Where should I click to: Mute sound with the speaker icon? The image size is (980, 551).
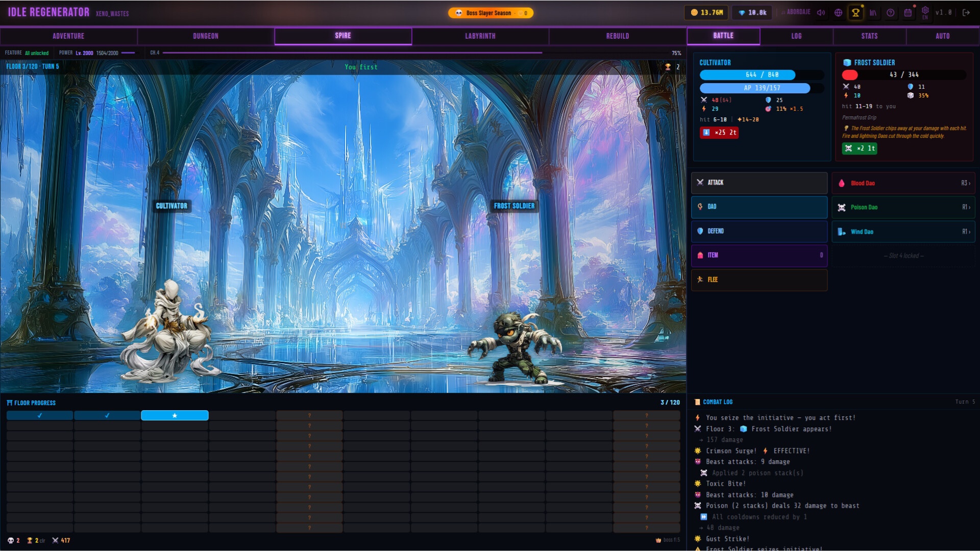[x=821, y=13]
